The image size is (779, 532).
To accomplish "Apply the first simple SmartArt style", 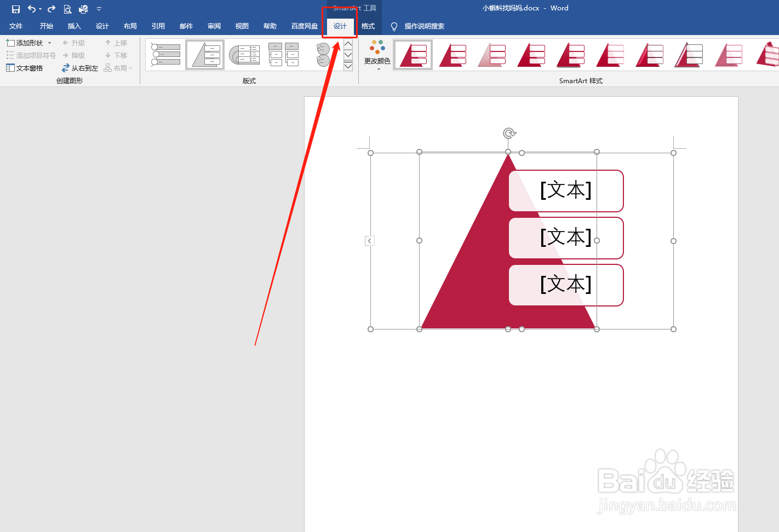I will point(413,55).
